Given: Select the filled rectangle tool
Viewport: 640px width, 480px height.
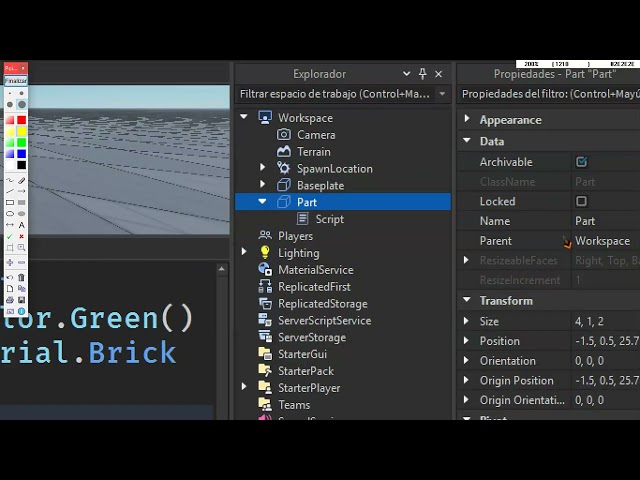Looking at the screenshot, I should (22, 202).
